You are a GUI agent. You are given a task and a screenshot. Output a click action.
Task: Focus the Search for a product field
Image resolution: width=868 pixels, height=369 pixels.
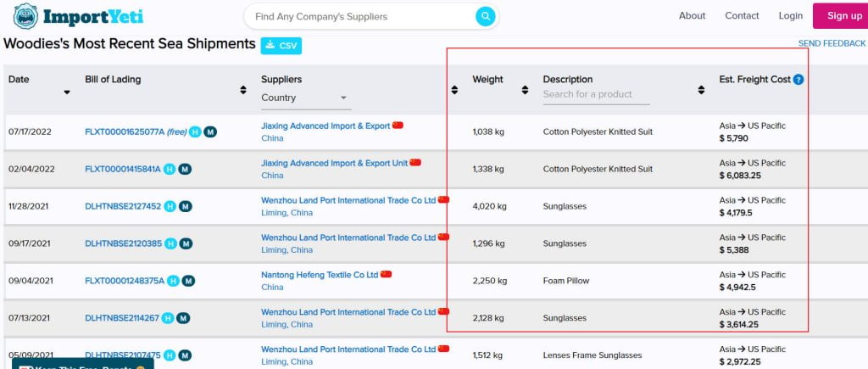595,94
